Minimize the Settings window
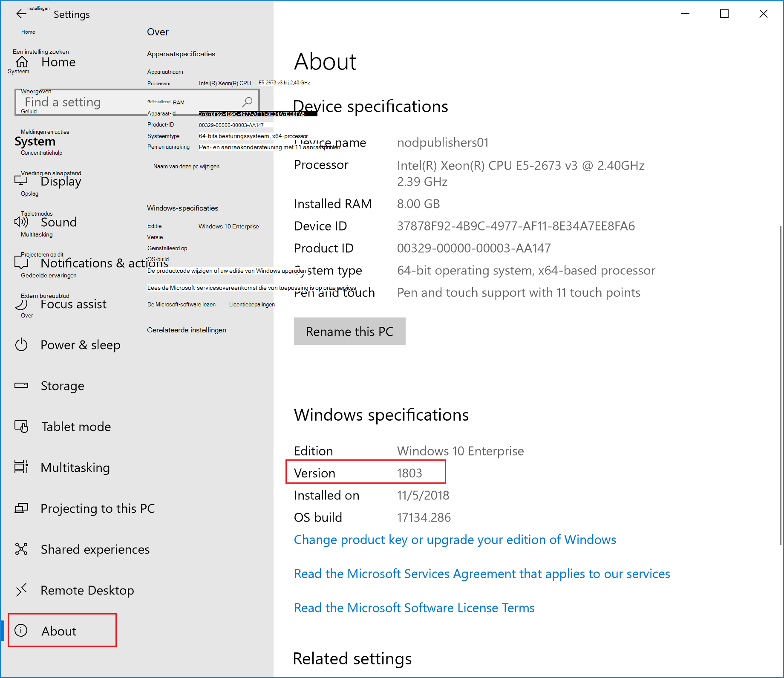This screenshot has width=784, height=678. [685, 14]
